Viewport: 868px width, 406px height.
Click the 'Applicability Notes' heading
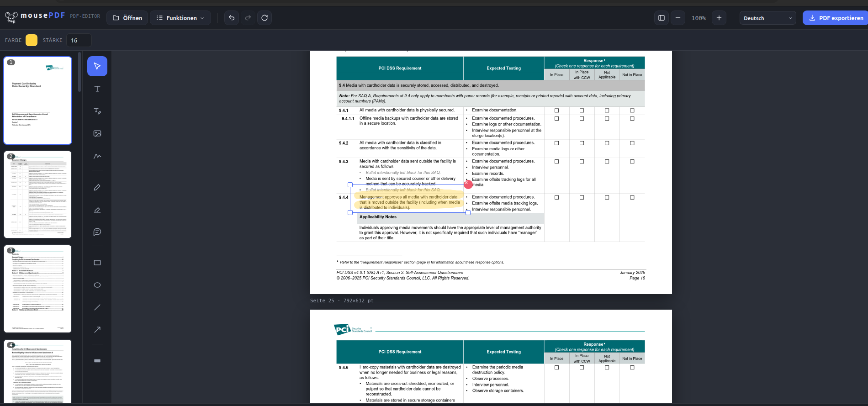(x=378, y=217)
